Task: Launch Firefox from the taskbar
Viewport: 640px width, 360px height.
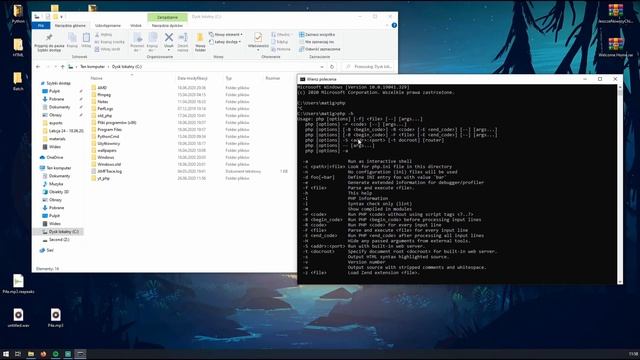Action: [43, 354]
